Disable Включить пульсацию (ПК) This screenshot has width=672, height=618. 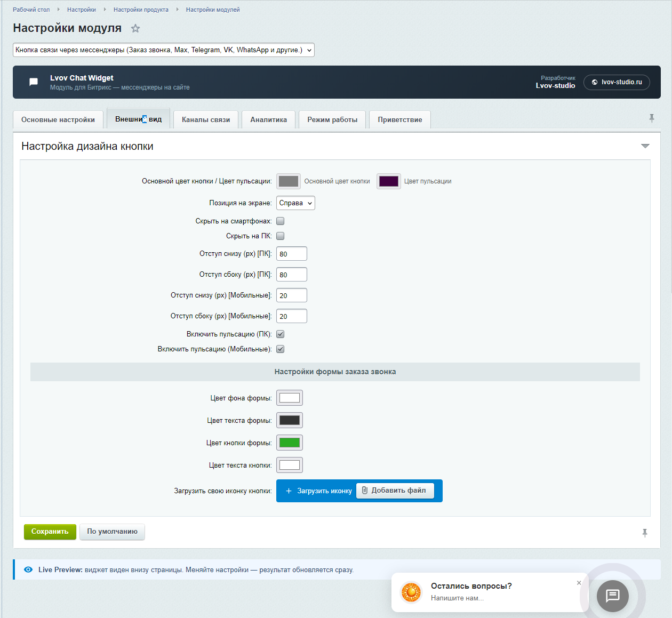pos(280,334)
